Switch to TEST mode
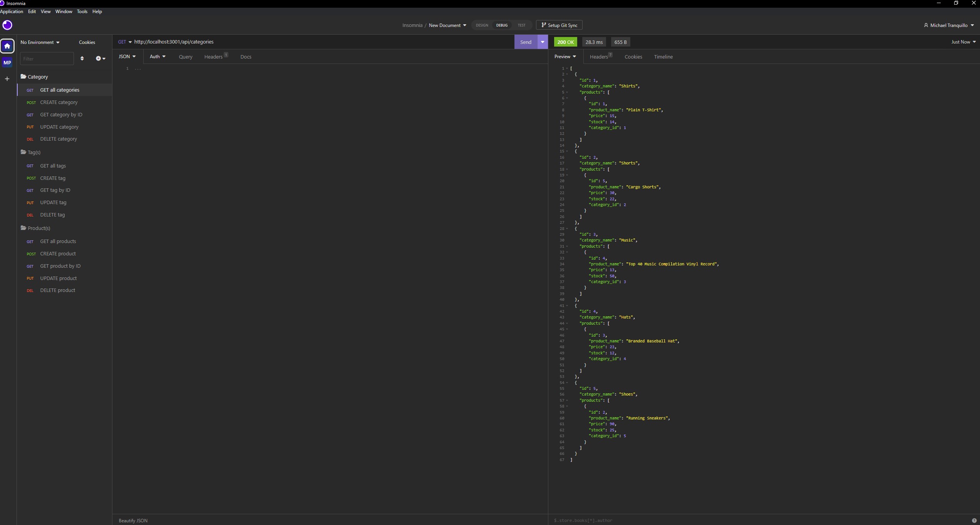 tap(521, 25)
